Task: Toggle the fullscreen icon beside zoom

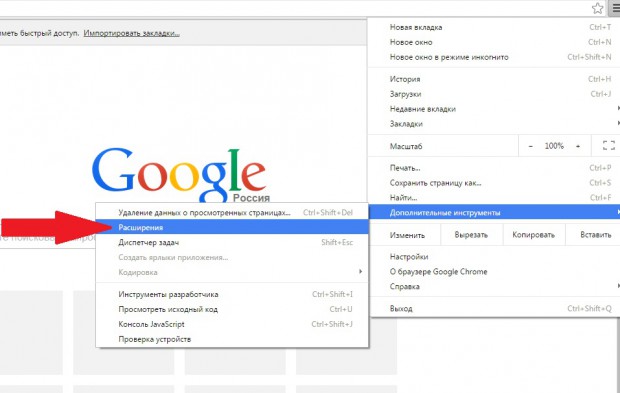Action: 609,145
